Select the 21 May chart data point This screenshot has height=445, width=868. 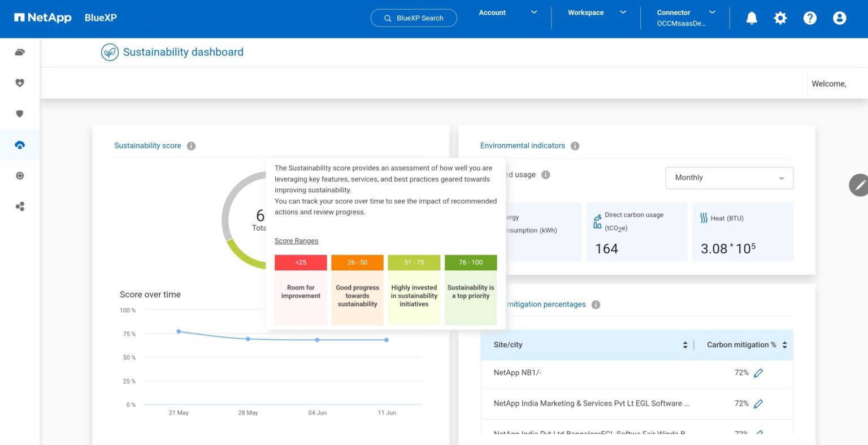pos(179,331)
